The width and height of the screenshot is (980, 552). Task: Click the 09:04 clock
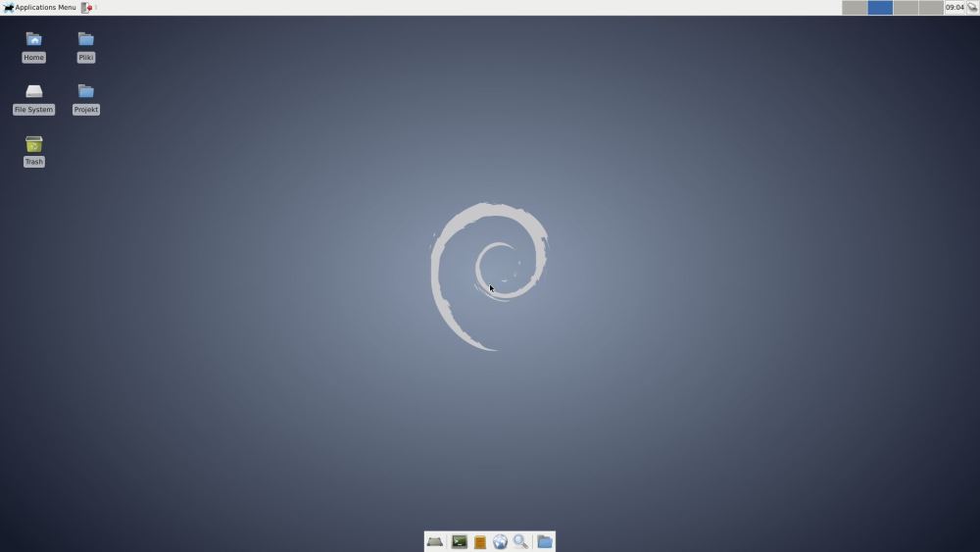(x=955, y=7)
